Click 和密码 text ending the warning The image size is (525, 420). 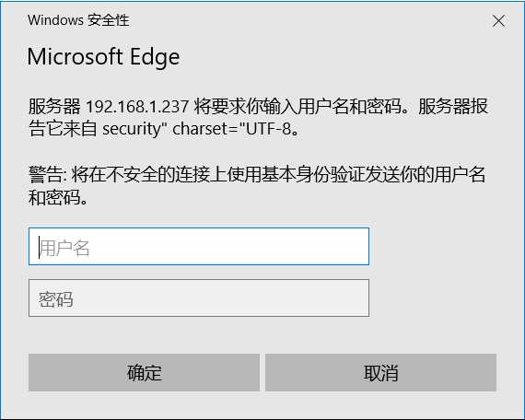click(55, 197)
